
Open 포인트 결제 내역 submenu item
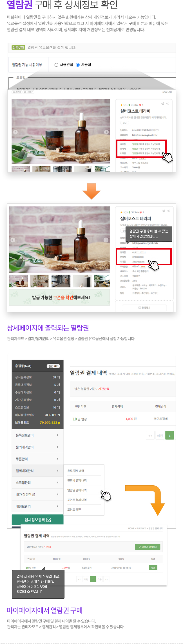pos(77,500)
